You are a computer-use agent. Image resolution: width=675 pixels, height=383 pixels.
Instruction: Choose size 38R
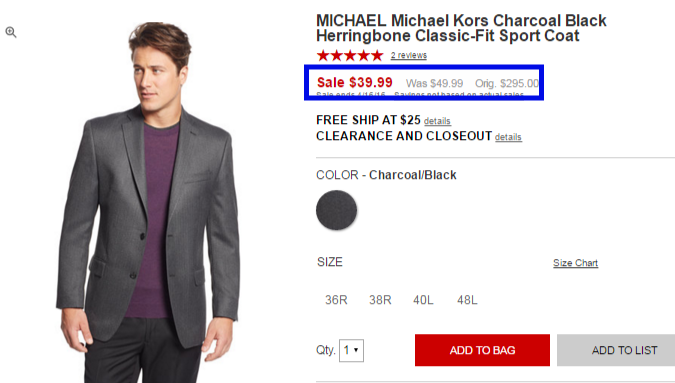coord(380,300)
